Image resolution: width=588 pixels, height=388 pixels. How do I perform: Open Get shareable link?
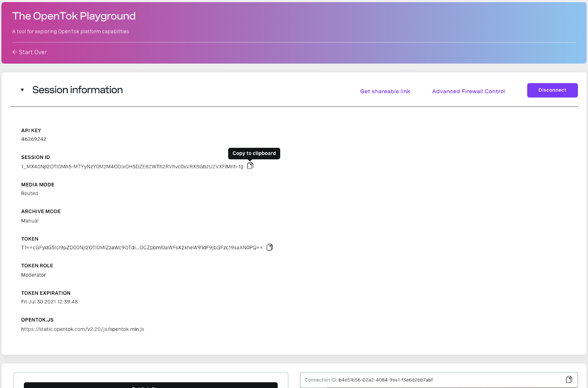tap(385, 91)
